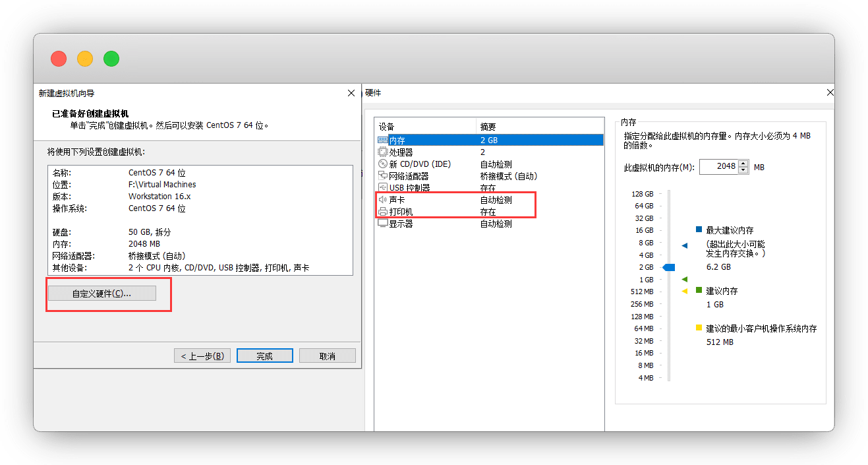868x465 pixels.
Task: Click the monitor icon beside 显示器
Action: 383,224
